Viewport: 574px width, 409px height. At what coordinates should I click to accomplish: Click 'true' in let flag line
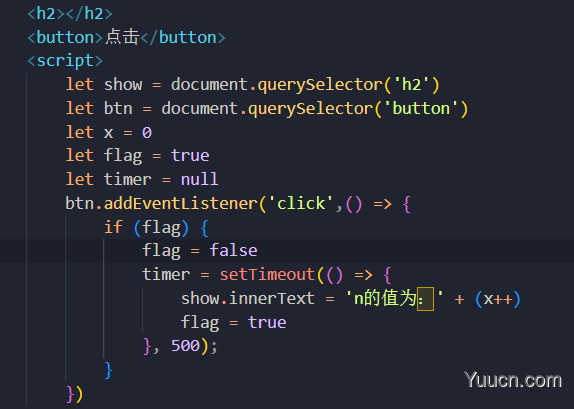(190, 156)
